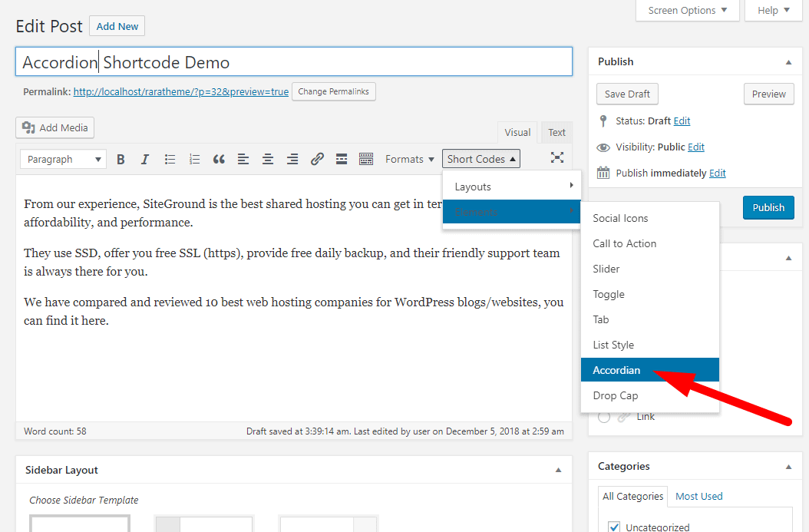Click into the post content editor area
This screenshot has height=532, width=809.
tap(294, 299)
